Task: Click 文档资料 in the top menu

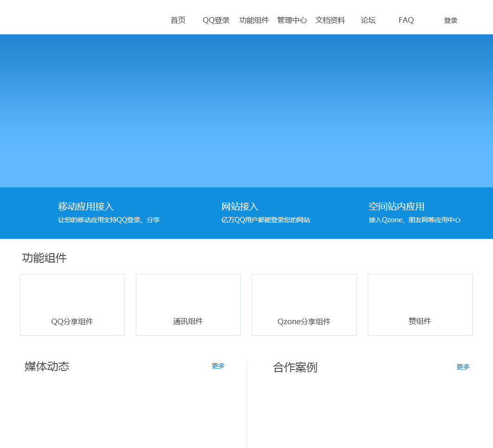Action: pos(330,20)
